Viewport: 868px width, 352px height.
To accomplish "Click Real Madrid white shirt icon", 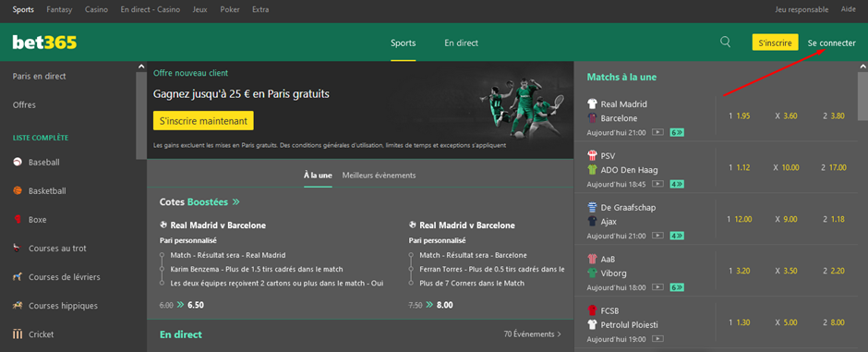I will tap(592, 103).
